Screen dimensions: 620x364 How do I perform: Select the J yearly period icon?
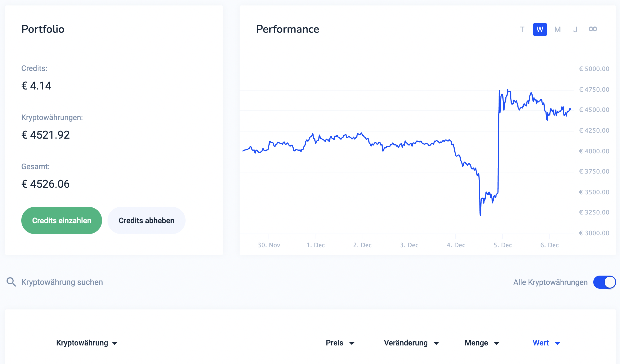coord(574,29)
